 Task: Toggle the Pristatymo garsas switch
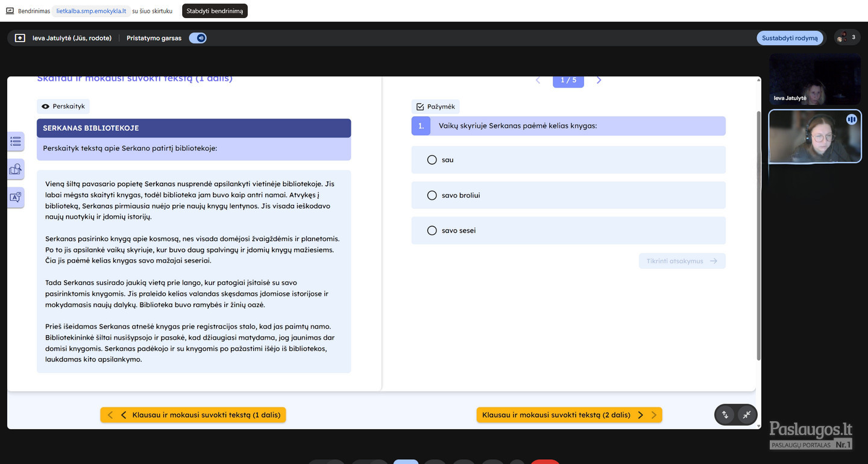coord(198,38)
